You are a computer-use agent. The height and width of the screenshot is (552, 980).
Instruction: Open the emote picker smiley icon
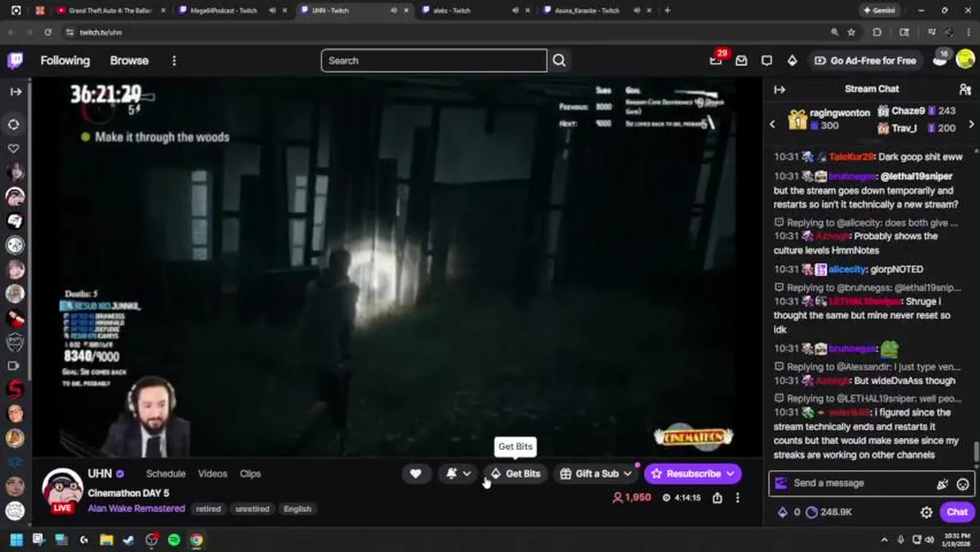coord(962,484)
